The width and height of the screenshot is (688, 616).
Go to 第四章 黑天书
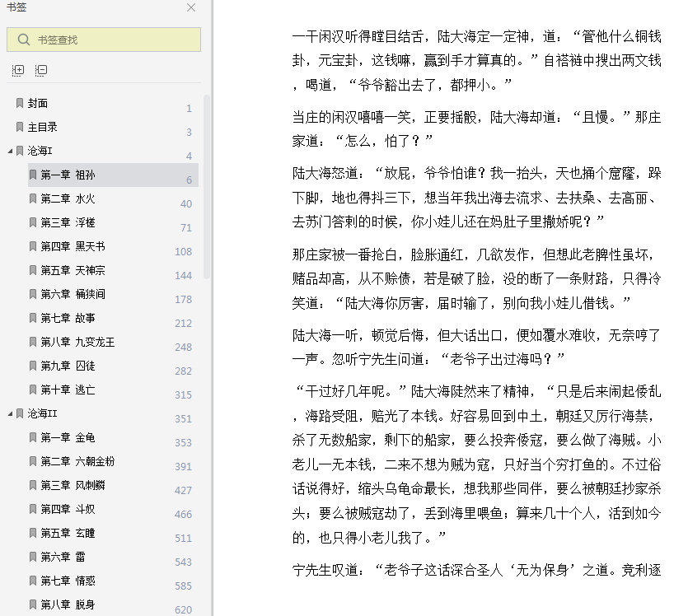coord(73,246)
